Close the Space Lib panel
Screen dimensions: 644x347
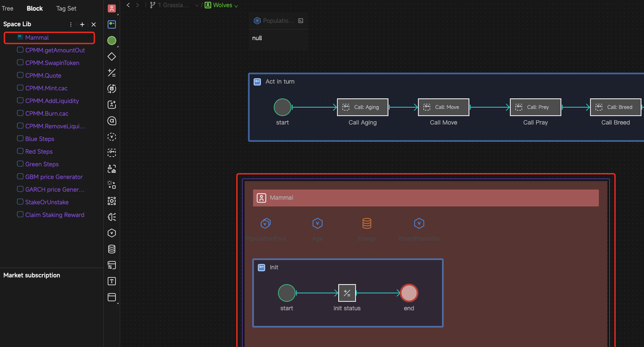(x=94, y=24)
